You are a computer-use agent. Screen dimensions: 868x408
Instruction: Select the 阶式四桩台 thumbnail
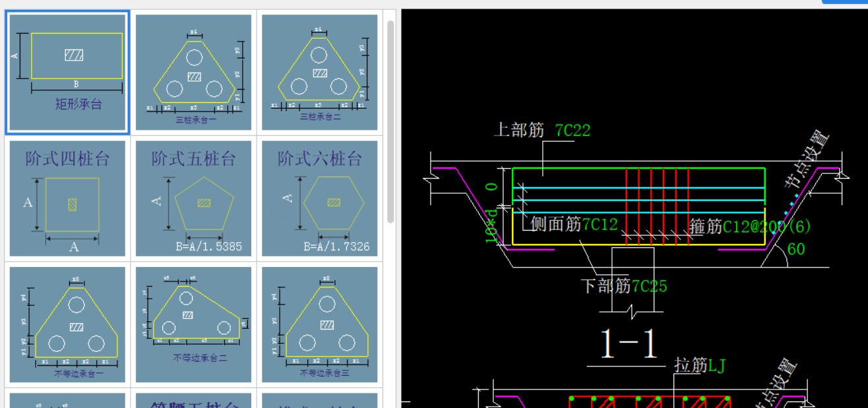click(67, 198)
